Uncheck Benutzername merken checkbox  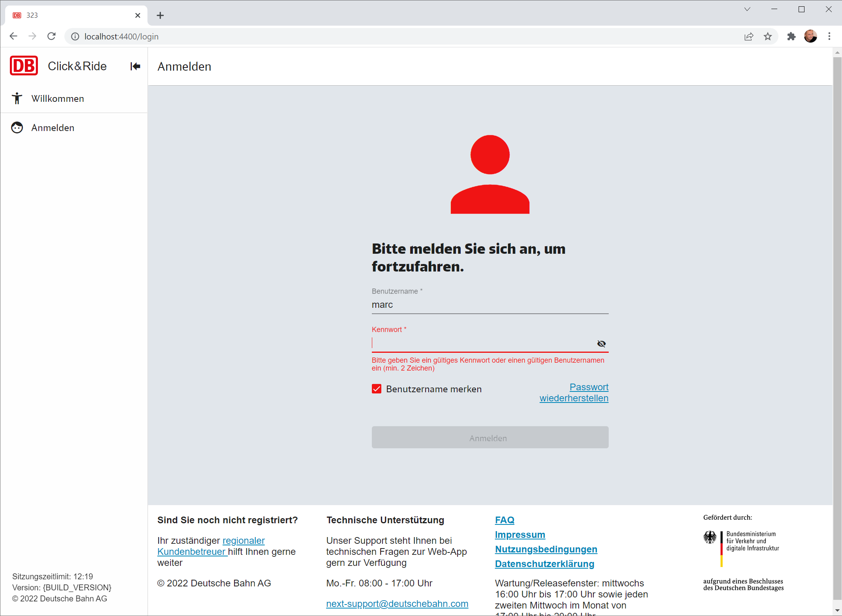click(377, 389)
